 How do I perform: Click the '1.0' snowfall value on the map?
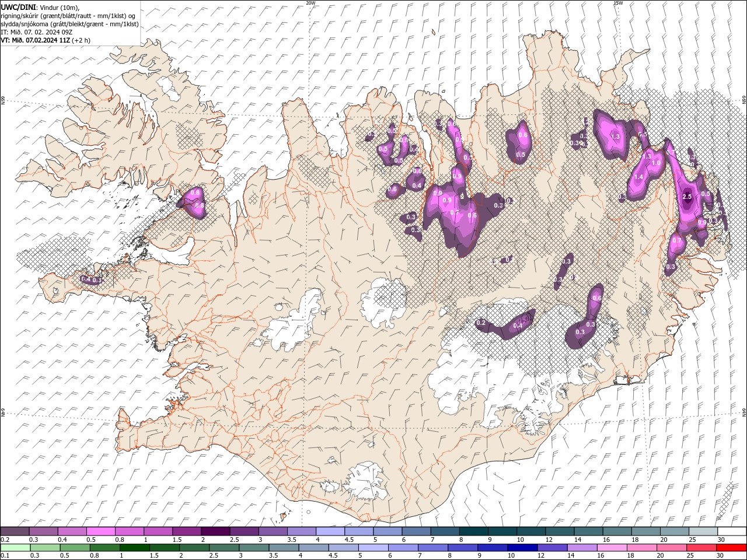pyautogui.click(x=657, y=163)
